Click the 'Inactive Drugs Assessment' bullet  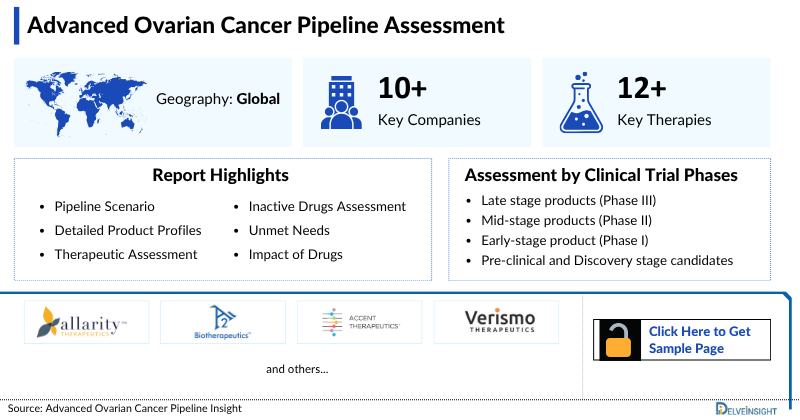tap(327, 206)
